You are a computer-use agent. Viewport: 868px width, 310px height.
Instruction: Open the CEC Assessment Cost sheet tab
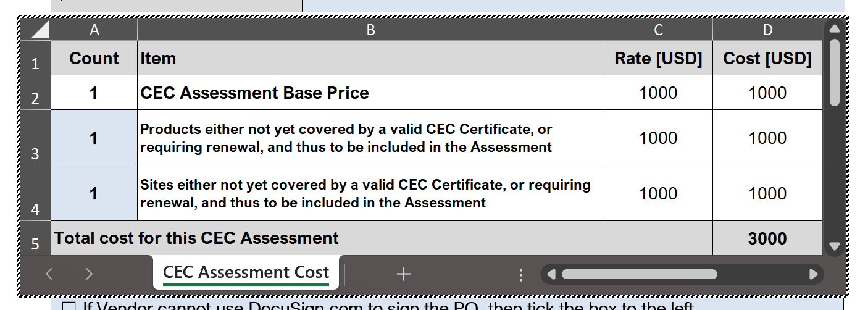tap(246, 272)
